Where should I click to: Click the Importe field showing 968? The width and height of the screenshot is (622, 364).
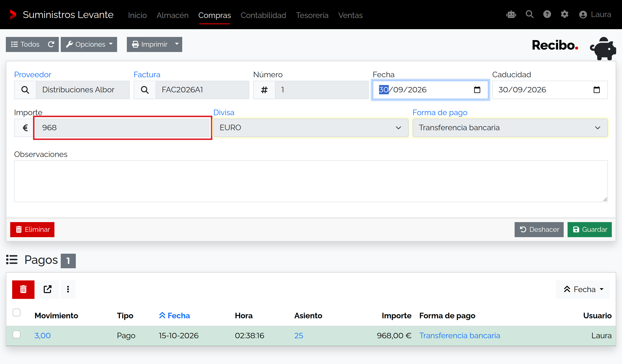(123, 128)
